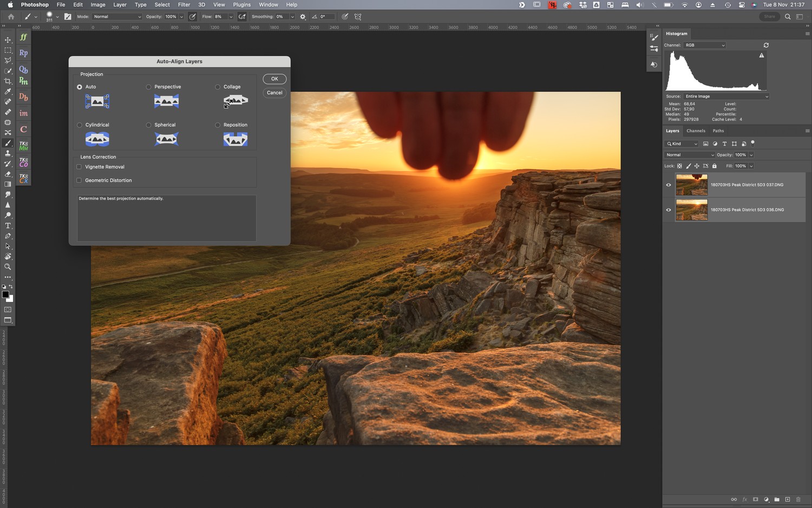Select the Zoom tool in toolbar
812x508 pixels.
[8, 267]
